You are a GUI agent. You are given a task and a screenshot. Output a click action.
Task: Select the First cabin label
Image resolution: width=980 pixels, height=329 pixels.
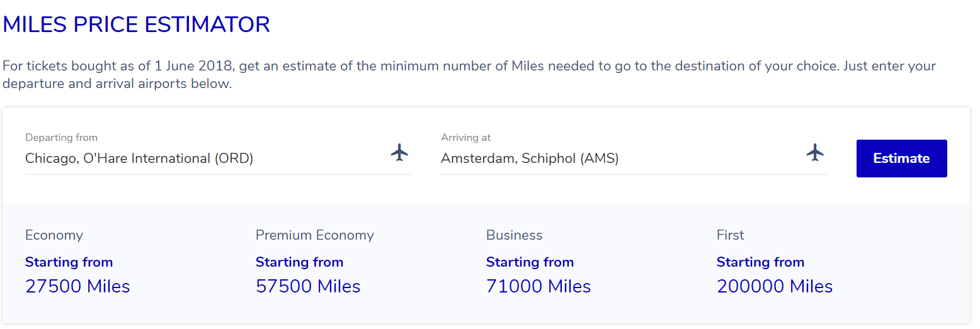(x=730, y=235)
